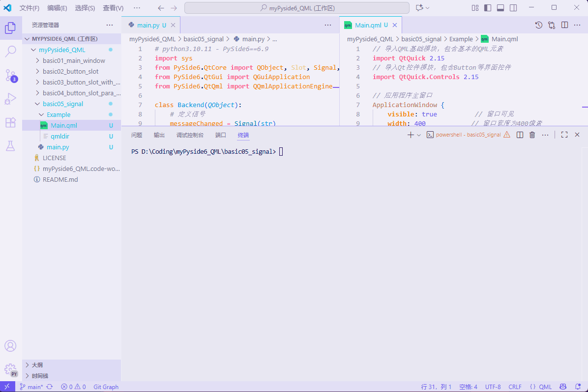The image size is (588, 392).
Task: Open more actions for Main.qml editor group
Action: coord(577,25)
